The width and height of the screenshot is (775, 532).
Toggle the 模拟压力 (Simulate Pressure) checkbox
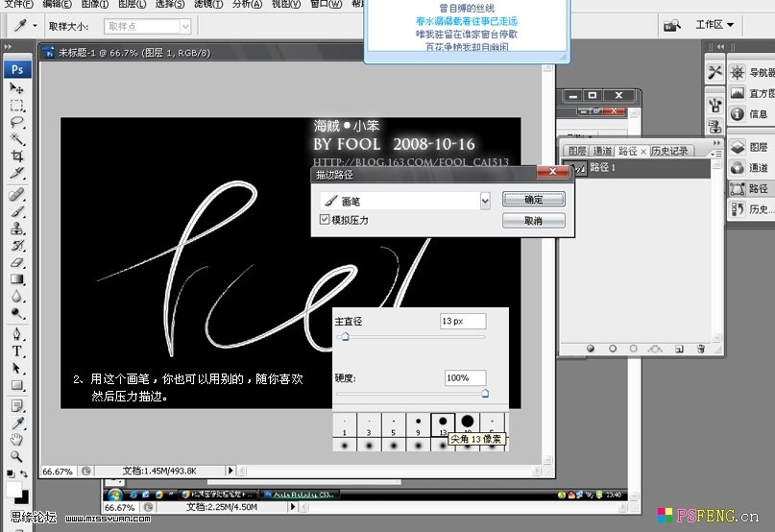coord(325,220)
